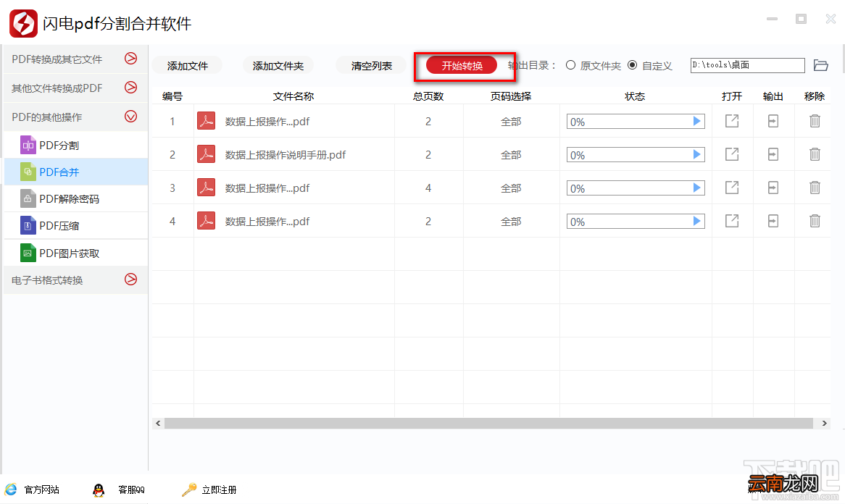
Task: Click the output folder icon in row 4
Action: [773, 222]
